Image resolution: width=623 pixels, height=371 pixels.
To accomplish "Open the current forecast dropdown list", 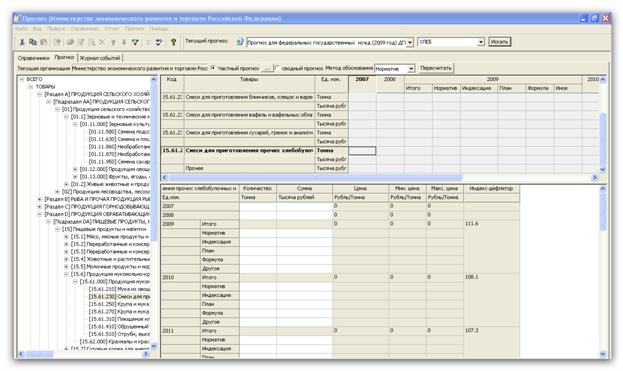I will [x=410, y=42].
